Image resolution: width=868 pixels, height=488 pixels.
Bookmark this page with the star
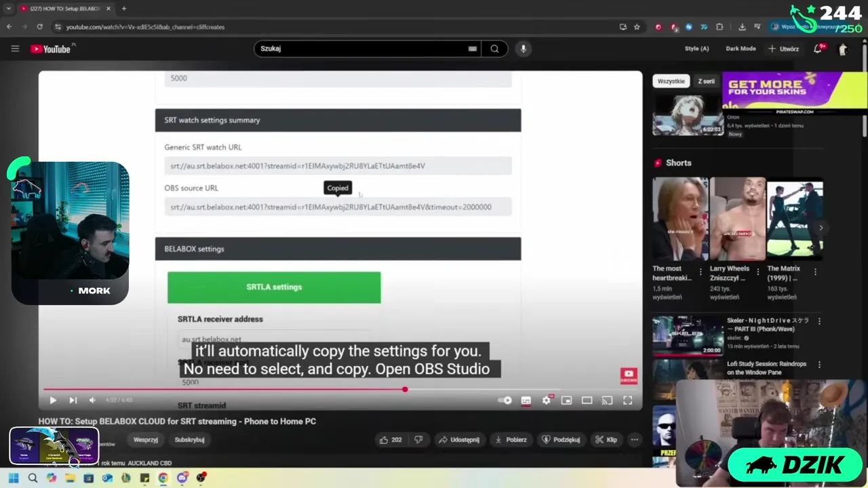[x=637, y=27]
